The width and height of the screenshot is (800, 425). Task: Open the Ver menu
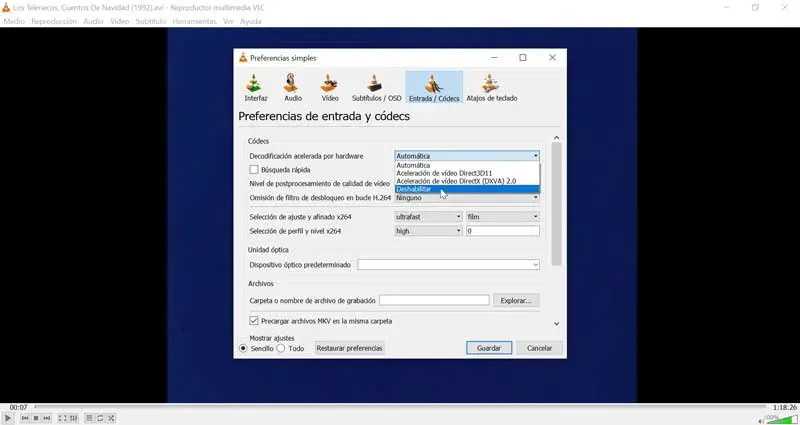coord(228,21)
